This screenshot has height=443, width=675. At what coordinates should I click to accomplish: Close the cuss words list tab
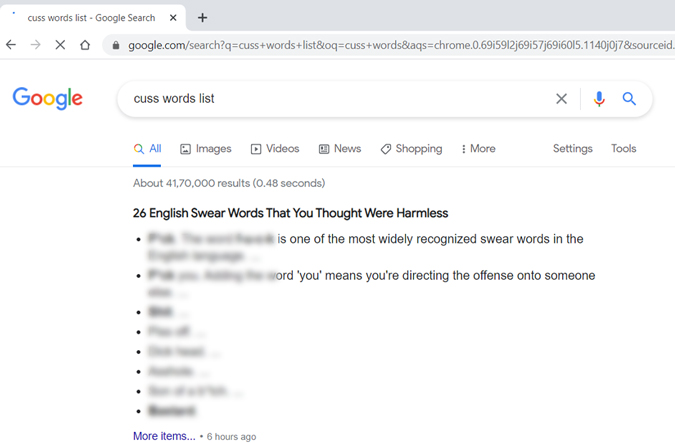pyautogui.click(x=173, y=18)
